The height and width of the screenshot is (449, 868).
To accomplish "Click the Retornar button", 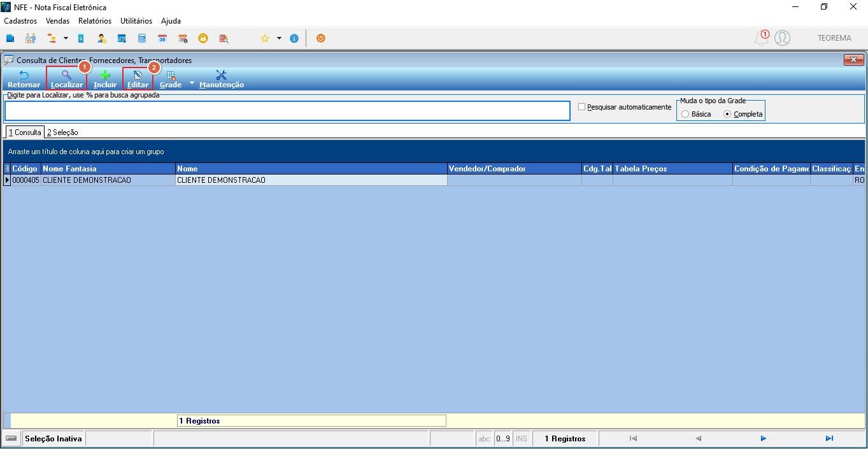I will (24, 79).
